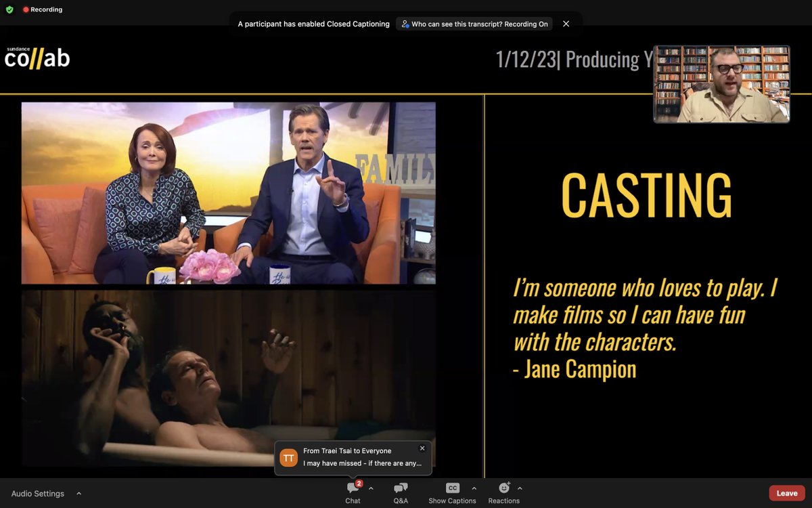Click 'Who can see this transcript?' button

click(x=474, y=24)
